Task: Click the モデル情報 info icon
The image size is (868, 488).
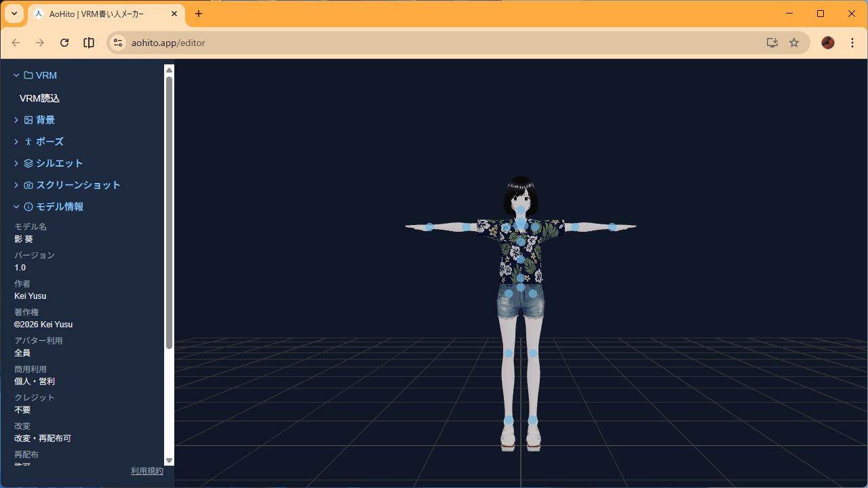Action: (28, 206)
